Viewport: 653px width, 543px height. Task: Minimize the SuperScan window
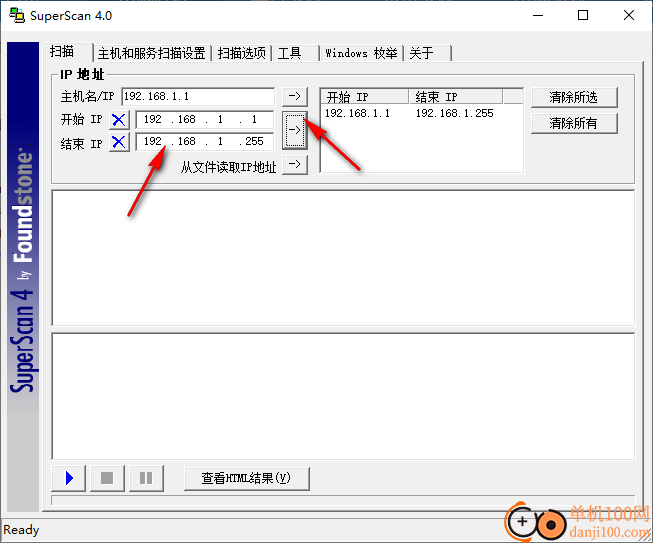(x=538, y=15)
